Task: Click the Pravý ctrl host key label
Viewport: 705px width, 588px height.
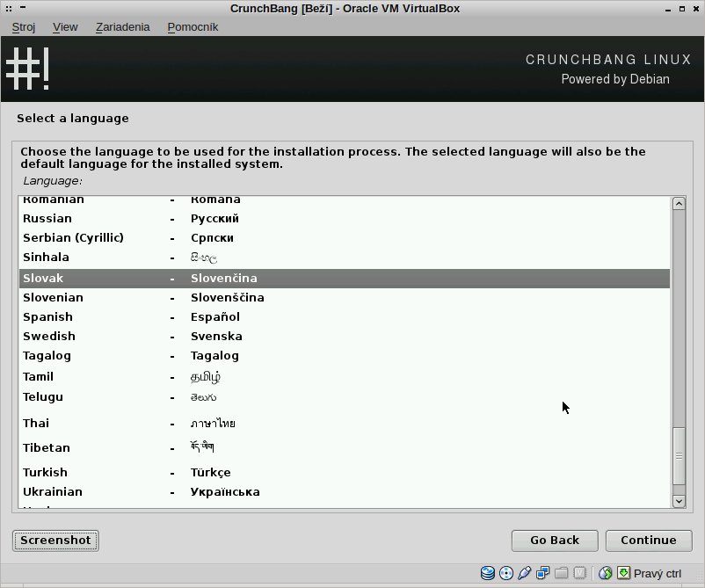Action: point(658,574)
